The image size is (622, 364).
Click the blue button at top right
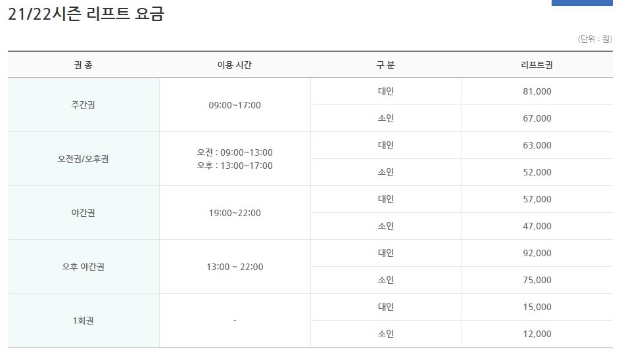coord(582,3)
